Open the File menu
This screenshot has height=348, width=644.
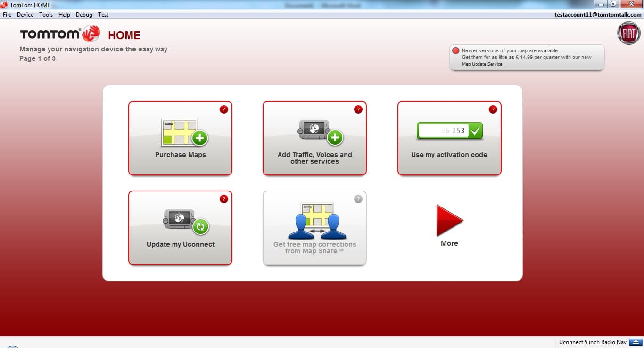pos(7,15)
